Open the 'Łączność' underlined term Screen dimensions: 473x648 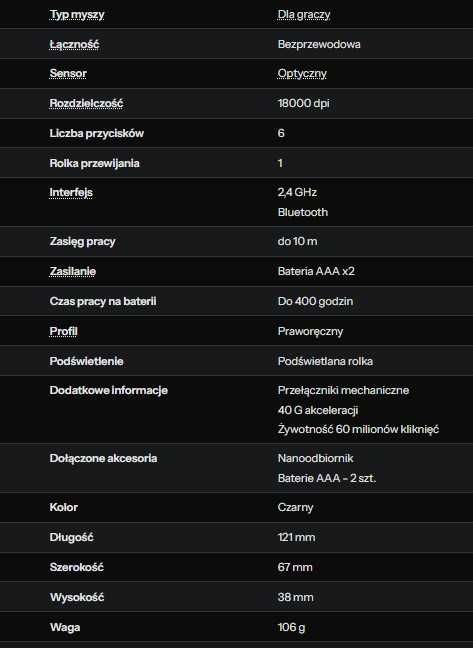point(74,44)
